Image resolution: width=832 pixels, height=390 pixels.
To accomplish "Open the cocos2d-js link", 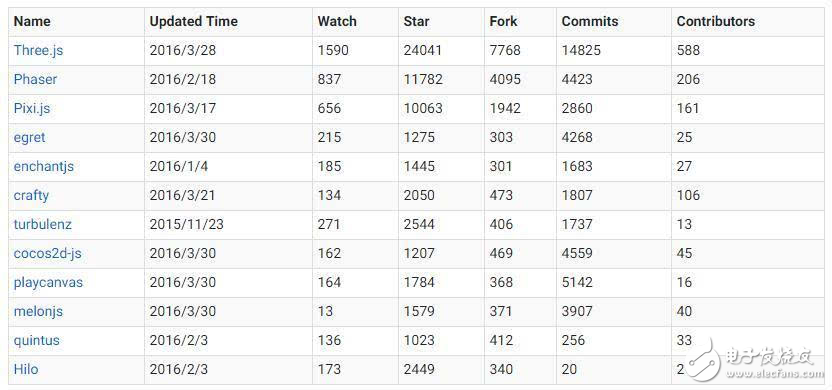I will [47, 253].
